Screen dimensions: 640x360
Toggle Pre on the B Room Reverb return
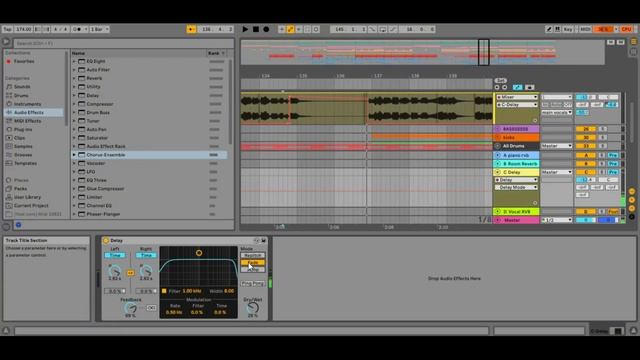click(613, 164)
